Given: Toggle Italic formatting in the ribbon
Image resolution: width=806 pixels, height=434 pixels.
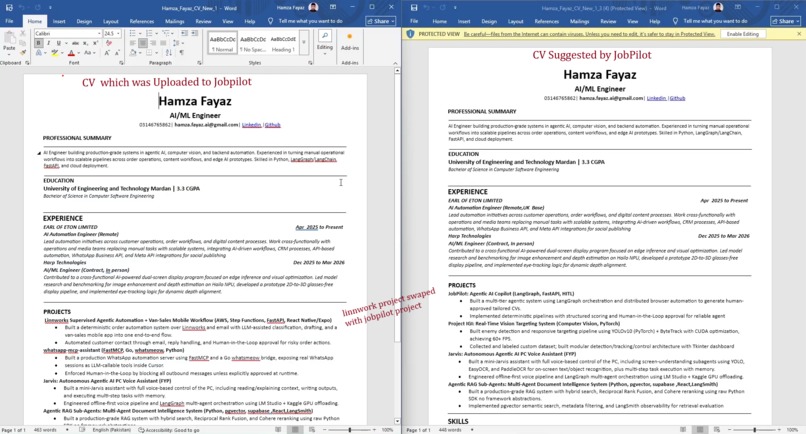Looking at the screenshot, I should [x=49, y=43].
